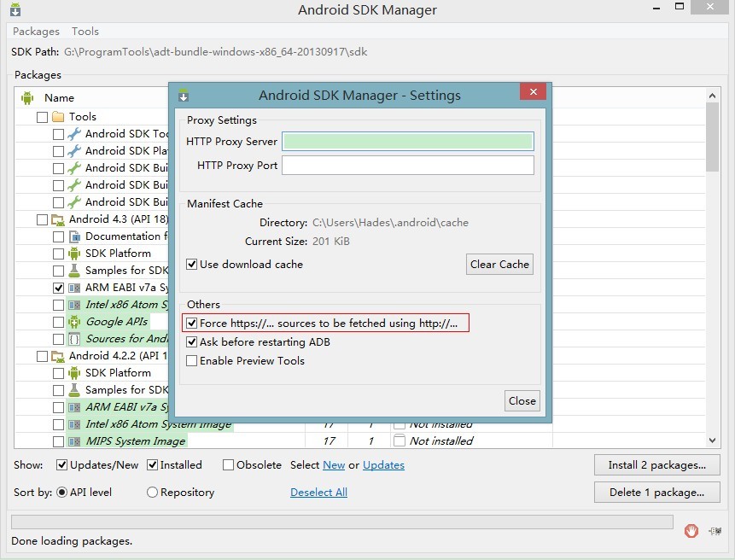Click the system image icon beside ARM EABI v7a under Android 4.3
The height and width of the screenshot is (560, 735).
point(74,288)
